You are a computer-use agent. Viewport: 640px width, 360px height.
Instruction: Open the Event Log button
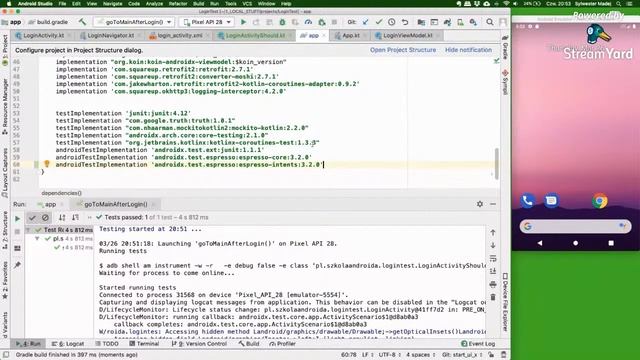(478, 344)
